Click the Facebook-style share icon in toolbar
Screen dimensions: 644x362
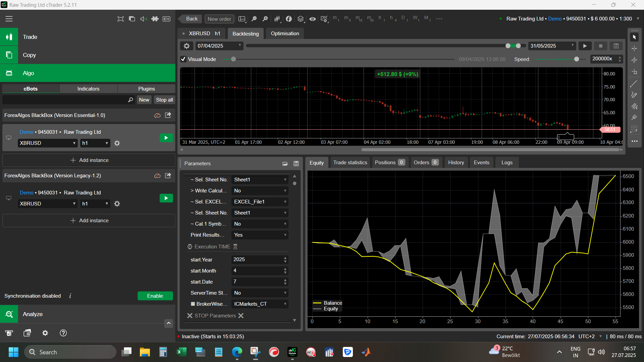[x=289, y=19]
